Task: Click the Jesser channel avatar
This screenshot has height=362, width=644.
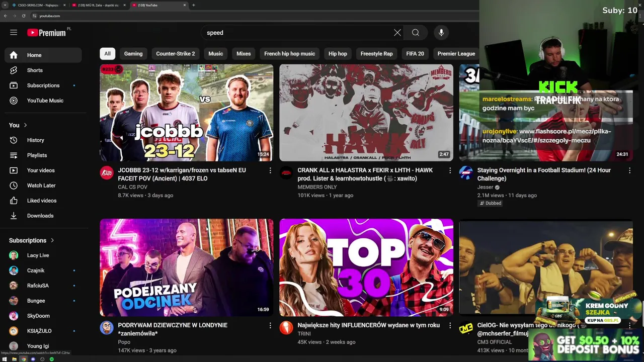Action: coord(466,173)
